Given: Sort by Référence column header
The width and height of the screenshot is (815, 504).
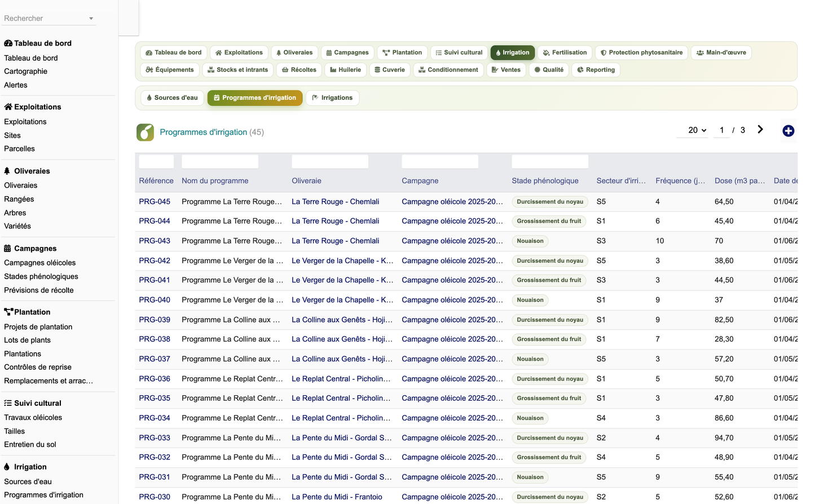Looking at the screenshot, I should click(x=156, y=181).
